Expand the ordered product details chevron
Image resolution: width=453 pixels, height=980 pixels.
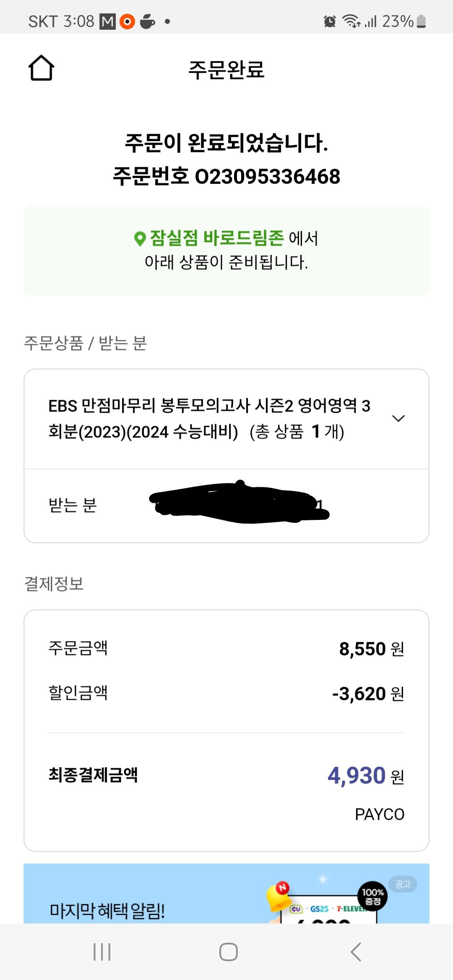point(398,418)
